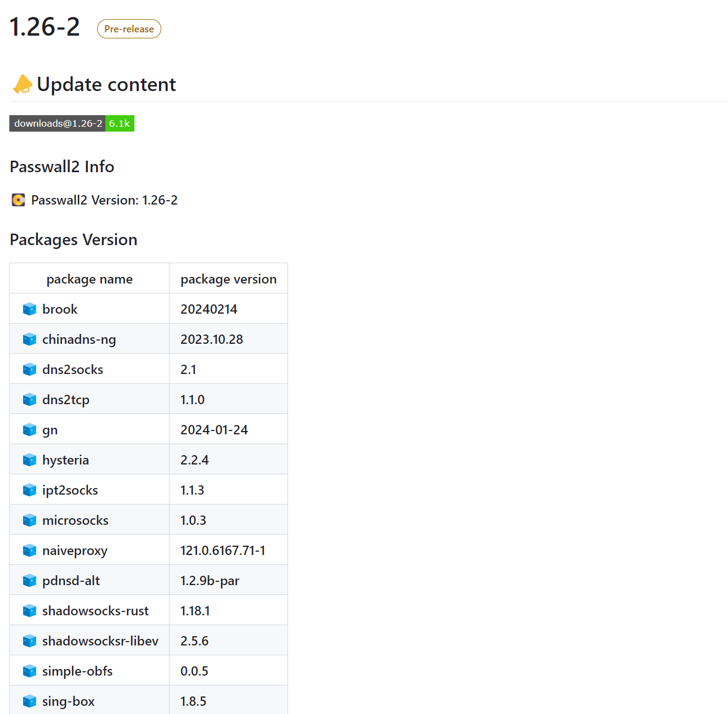
Task: Click the megaphone emoji beside Update content
Action: [22, 84]
